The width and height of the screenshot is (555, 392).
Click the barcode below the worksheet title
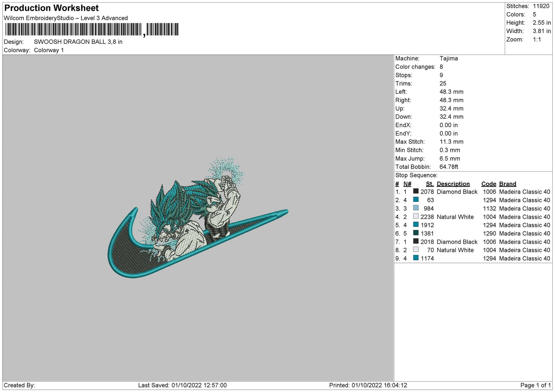[x=92, y=30]
